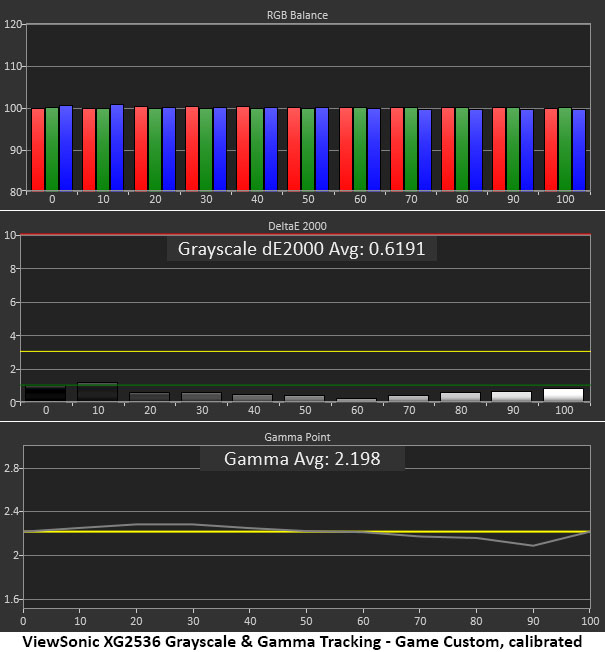Image resolution: width=605 pixels, height=652 pixels.
Task: Select the red bar at 20 in RGB Balance
Action: [141, 148]
